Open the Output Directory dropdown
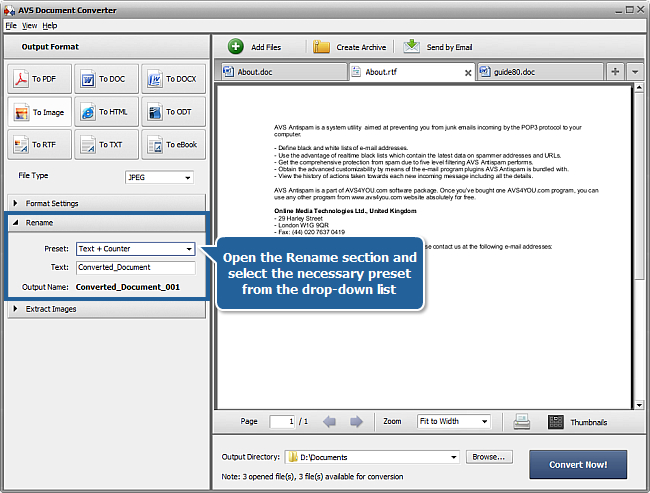650x493 pixels. pyautogui.click(x=372, y=457)
